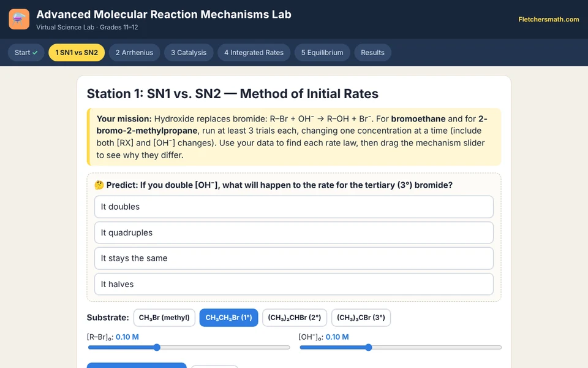Viewport: 588px width, 368px height.
Task: Choose the (CH₃)₂CHBr (2°) substrate
Action: [295, 318]
